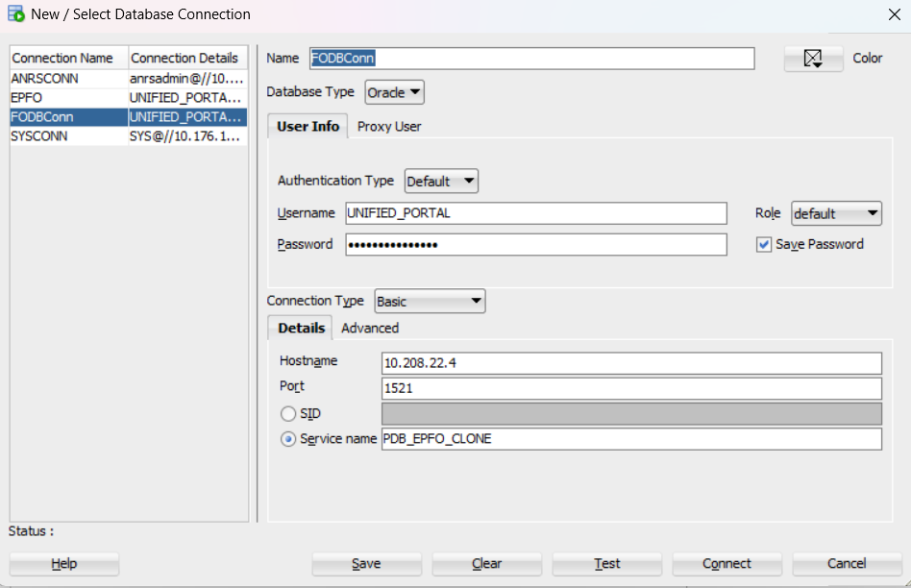The height and width of the screenshot is (588, 911).
Task: Click the Save button
Action: pyautogui.click(x=366, y=564)
